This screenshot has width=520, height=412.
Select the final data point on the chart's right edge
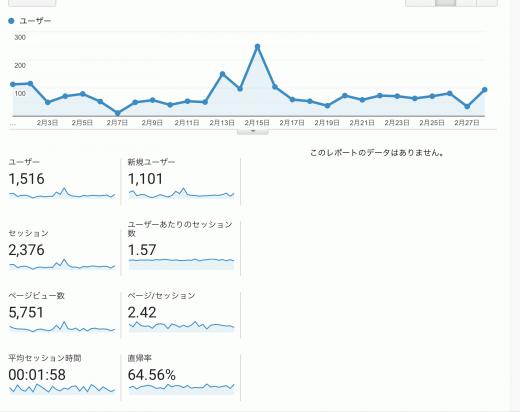(485, 90)
